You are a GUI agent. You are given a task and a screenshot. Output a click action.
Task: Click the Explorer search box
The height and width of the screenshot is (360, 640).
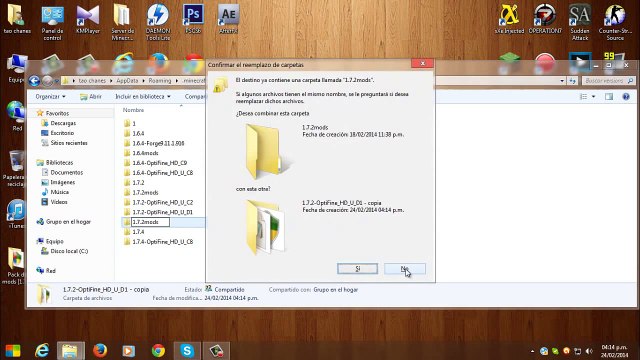pos(608,81)
